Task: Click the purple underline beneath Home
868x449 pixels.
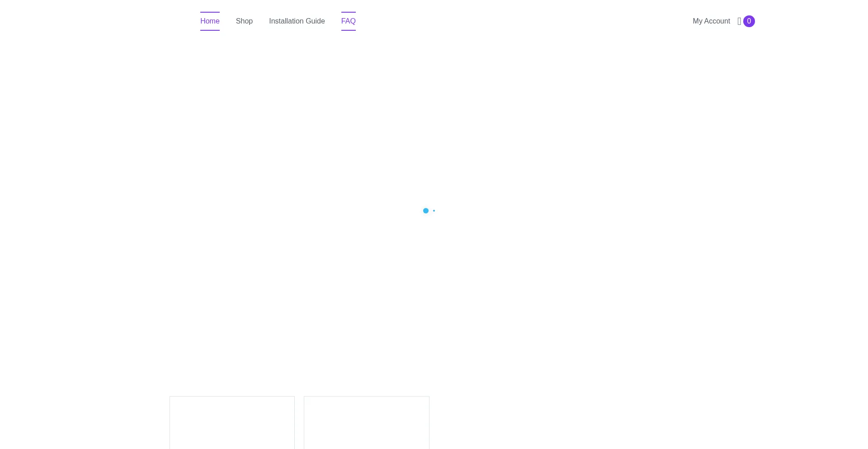Action: [210, 30]
